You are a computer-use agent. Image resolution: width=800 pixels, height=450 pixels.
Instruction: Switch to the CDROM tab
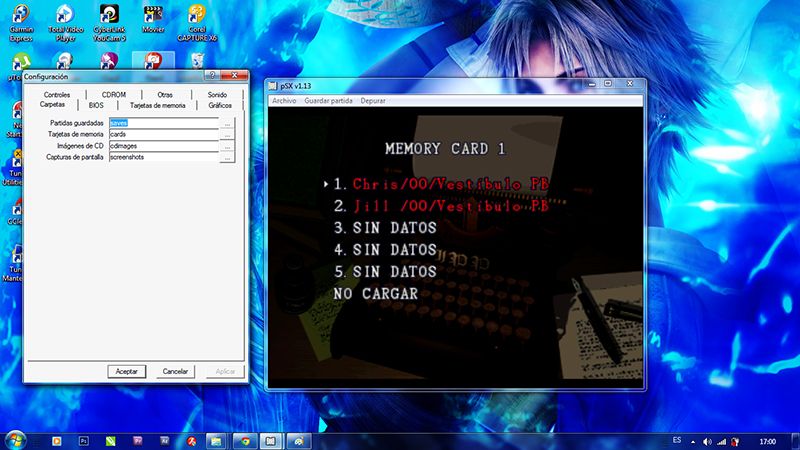point(114,95)
